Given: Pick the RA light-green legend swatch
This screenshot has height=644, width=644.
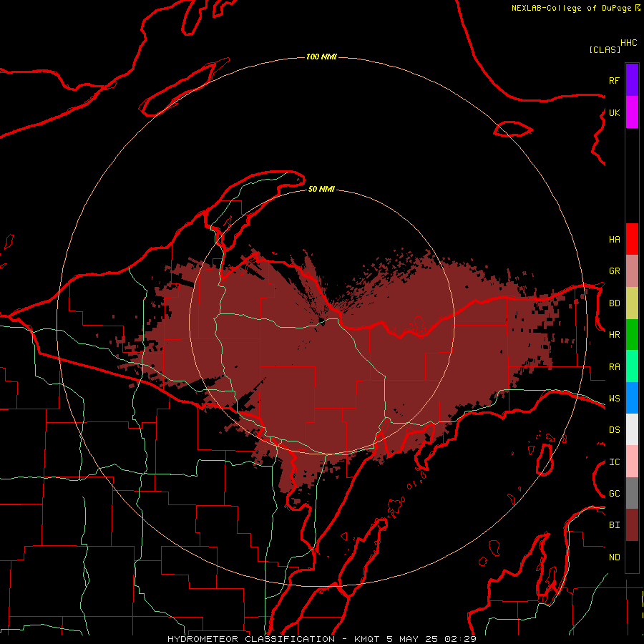Looking at the screenshot, I should [632, 366].
